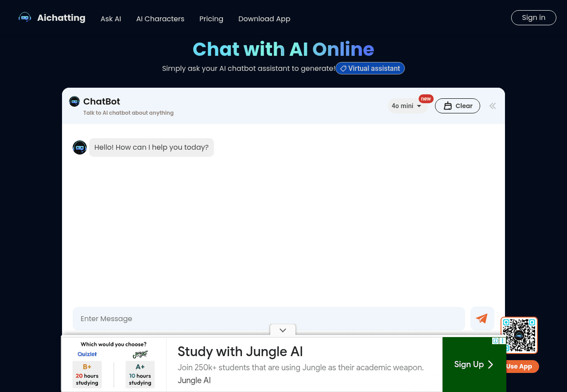The image size is (567, 392).
Task: Open Ask AI menu item
Action: click(x=111, y=19)
